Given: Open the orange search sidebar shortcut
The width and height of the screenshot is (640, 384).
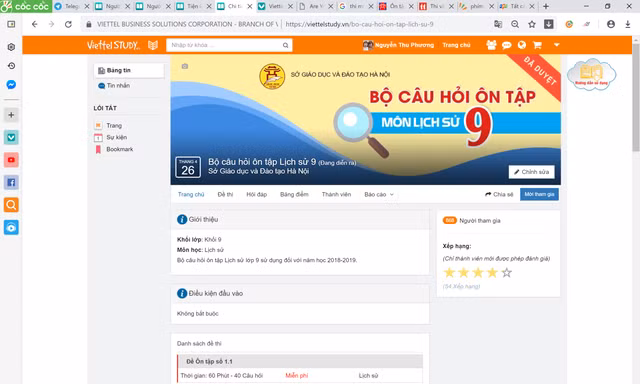Looking at the screenshot, I should [x=11, y=205].
